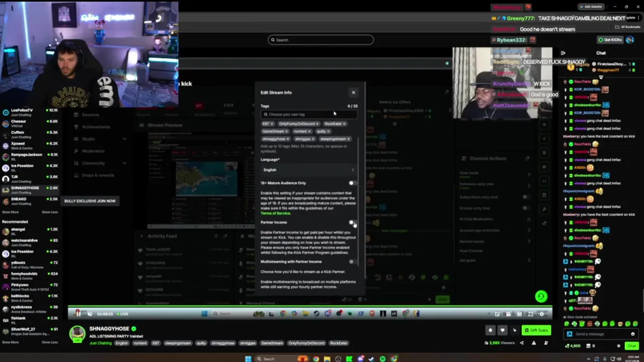Click the player settings gear icon
Image resolution: width=644 pixels, height=362 pixels.
point(541,314)
